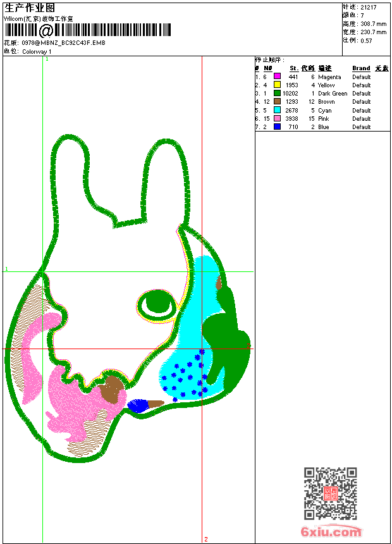Image resolution: width=392 pixels, height=544 pixels.
Task: Click the stitch count 3938
Action: point(291,119)
